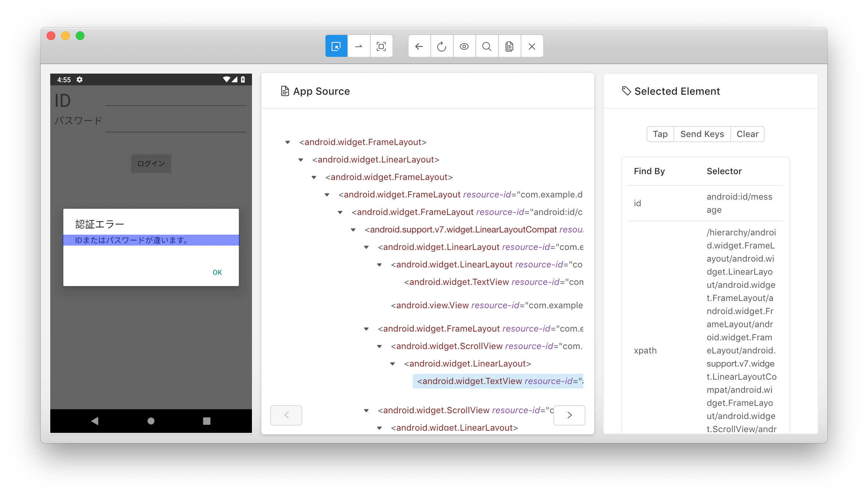
Task: Switch to Swipe By Coordinates mode
Action: (x=359, y=46)
